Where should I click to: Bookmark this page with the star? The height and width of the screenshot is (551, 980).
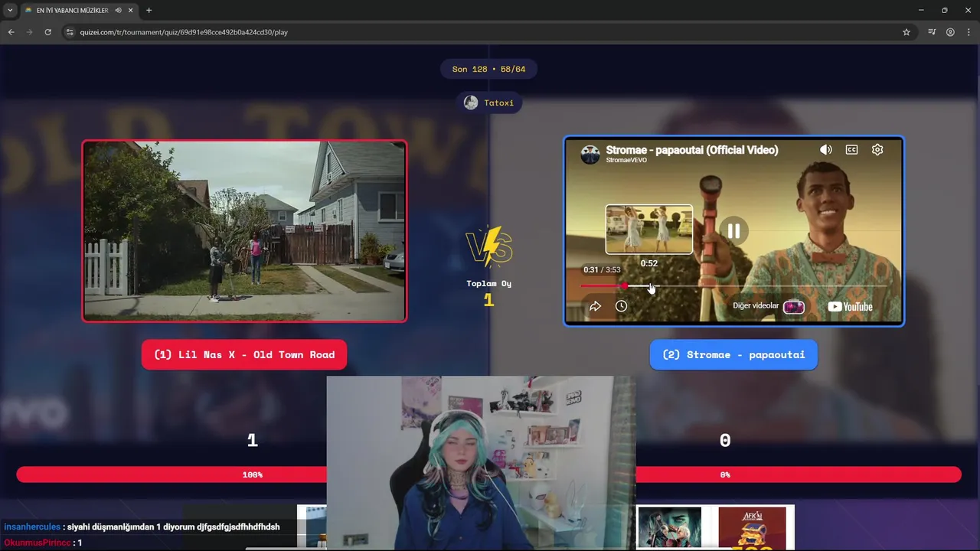[x=906, y=32]
